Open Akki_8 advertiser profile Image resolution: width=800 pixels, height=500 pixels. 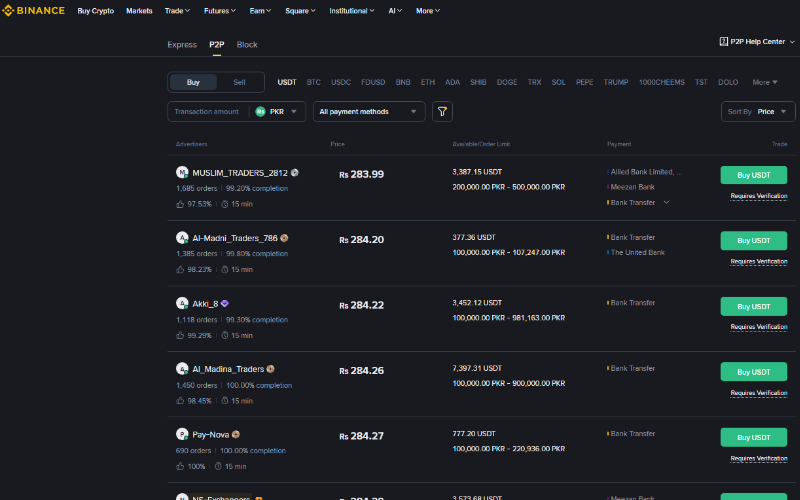point(205,304)
